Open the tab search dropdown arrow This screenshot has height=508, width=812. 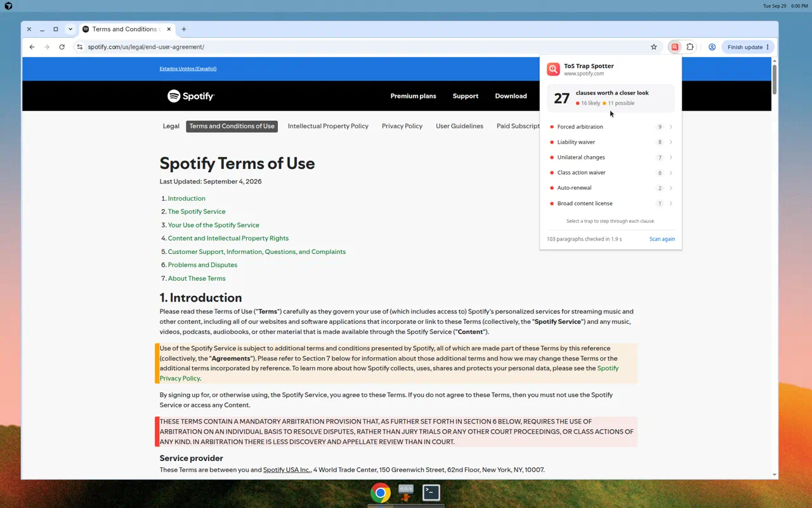pos(70,29)
